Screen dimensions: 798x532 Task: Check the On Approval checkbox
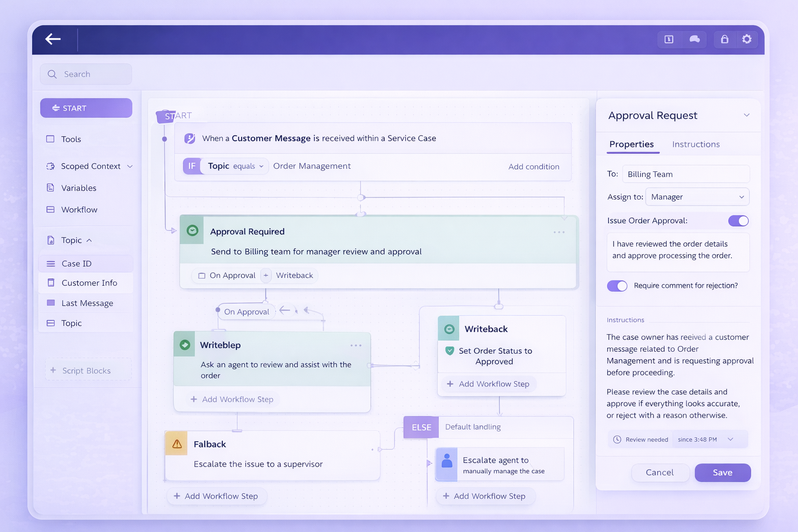click(x=202, y=276)
